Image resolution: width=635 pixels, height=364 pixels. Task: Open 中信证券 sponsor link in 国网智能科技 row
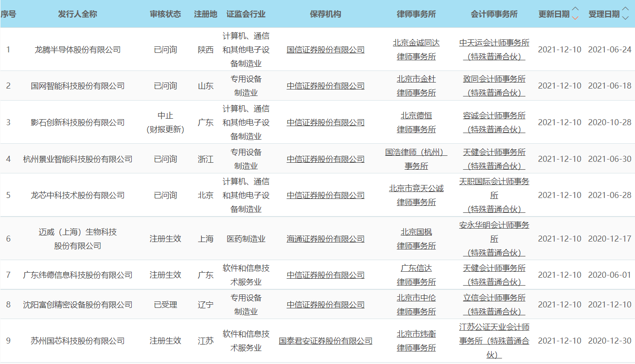click(x=326, y=86)
